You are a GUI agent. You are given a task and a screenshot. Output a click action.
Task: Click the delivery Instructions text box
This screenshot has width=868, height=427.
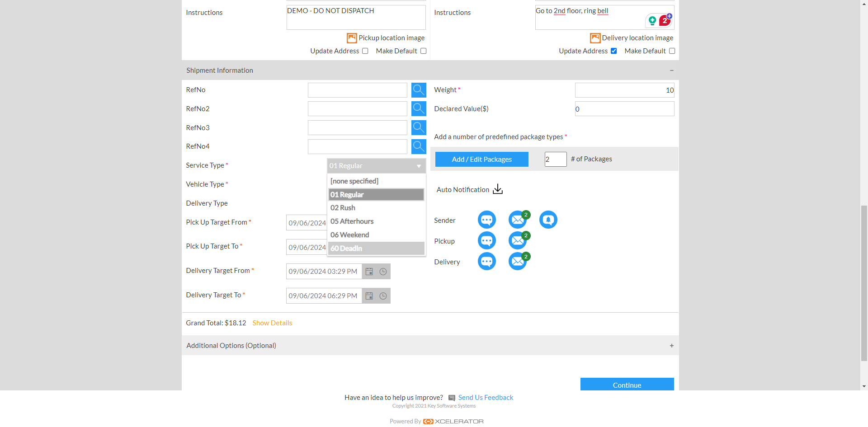coord(605,18)
